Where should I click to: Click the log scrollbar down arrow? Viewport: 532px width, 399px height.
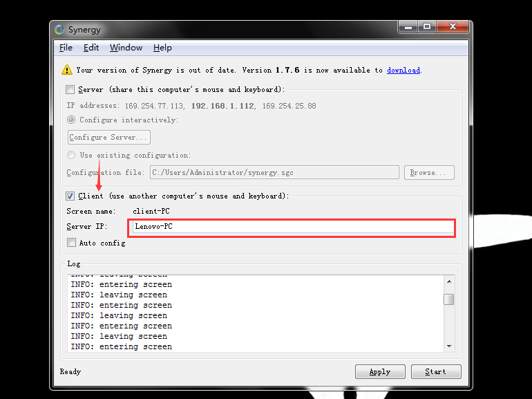[449, 346]
